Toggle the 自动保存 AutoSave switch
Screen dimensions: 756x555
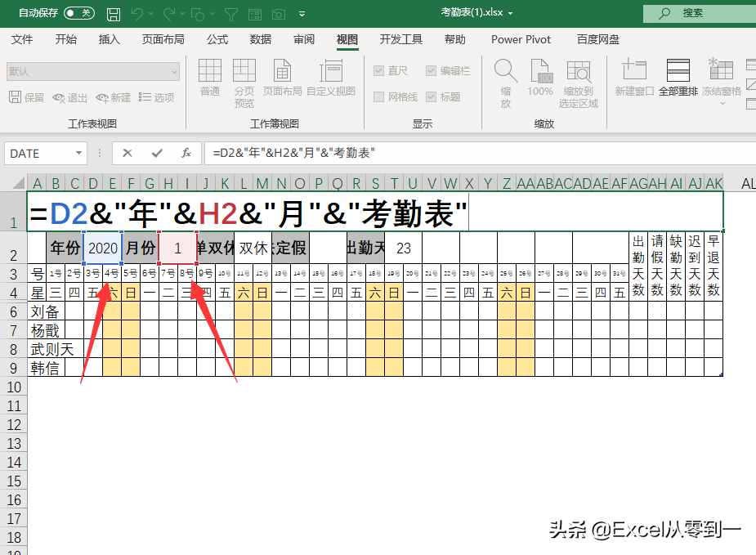pos(79,13)
